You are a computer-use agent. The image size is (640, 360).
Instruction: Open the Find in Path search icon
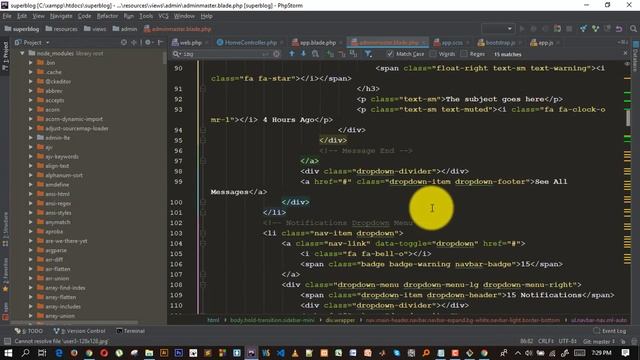(x=315, y=54)
